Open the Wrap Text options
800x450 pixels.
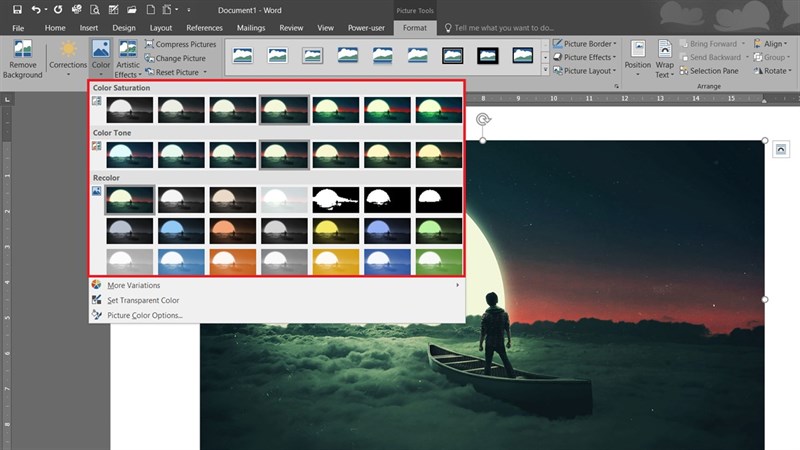(x=664, y=59)
